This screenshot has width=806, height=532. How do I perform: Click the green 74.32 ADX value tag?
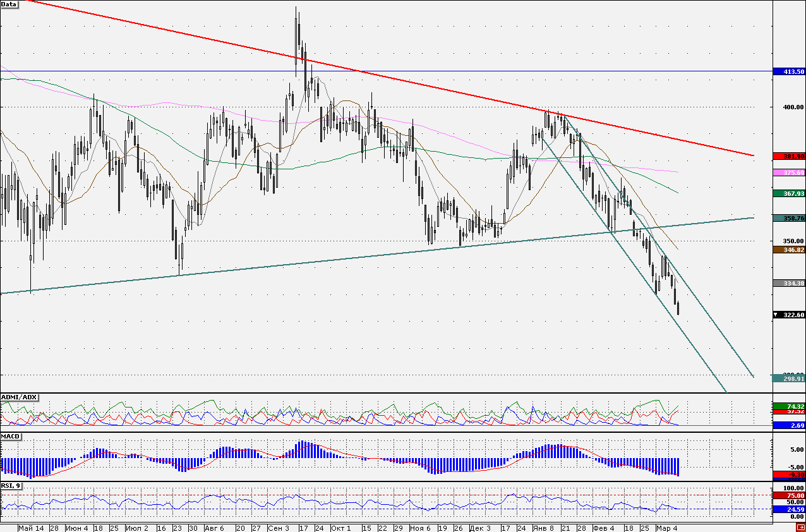[x=789, y=406]
